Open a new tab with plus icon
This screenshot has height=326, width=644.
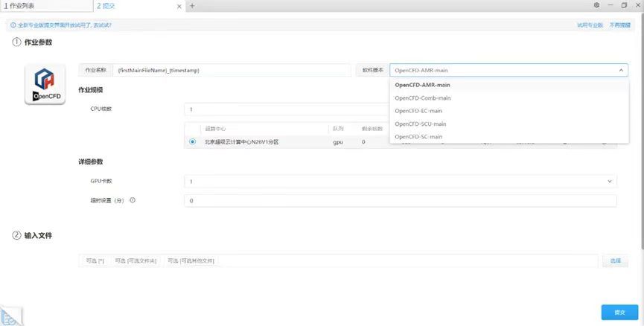click(x=192, y=6)
